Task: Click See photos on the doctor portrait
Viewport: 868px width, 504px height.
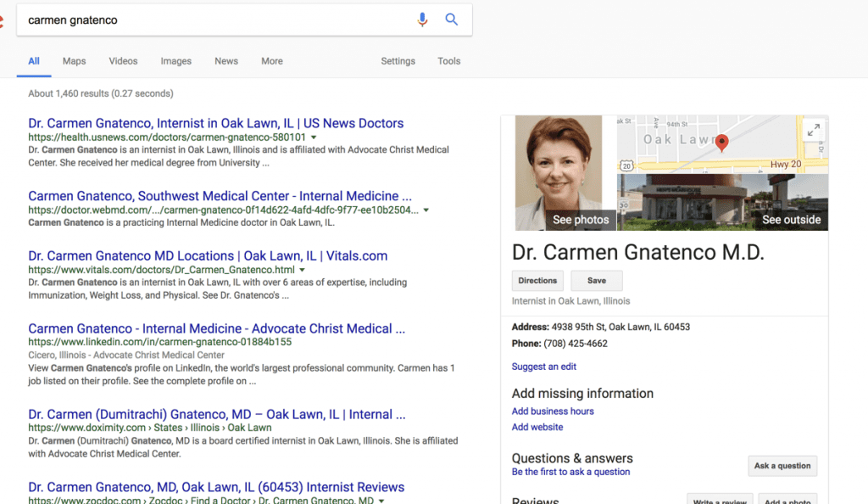Action: 581,220
